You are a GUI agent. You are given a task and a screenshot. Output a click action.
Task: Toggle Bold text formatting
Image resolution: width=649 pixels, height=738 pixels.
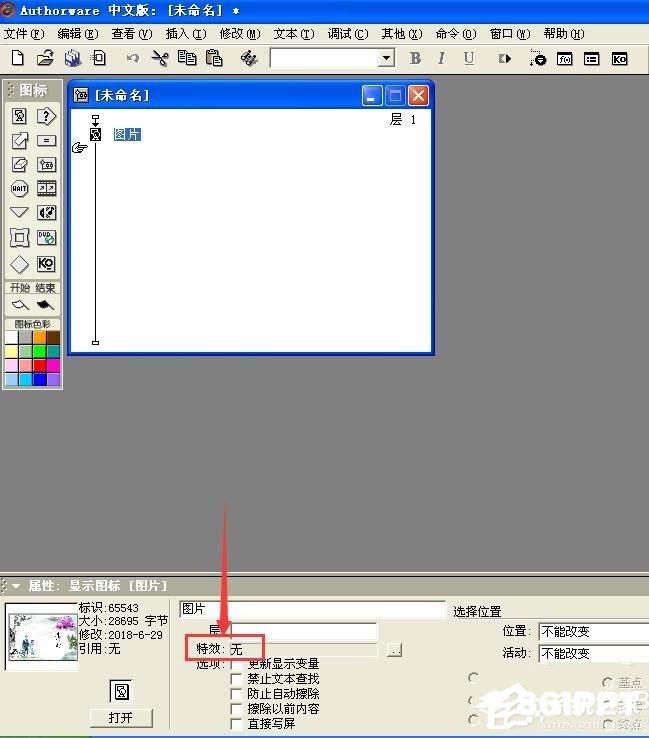pyautogui.click(x=415, y=58)
